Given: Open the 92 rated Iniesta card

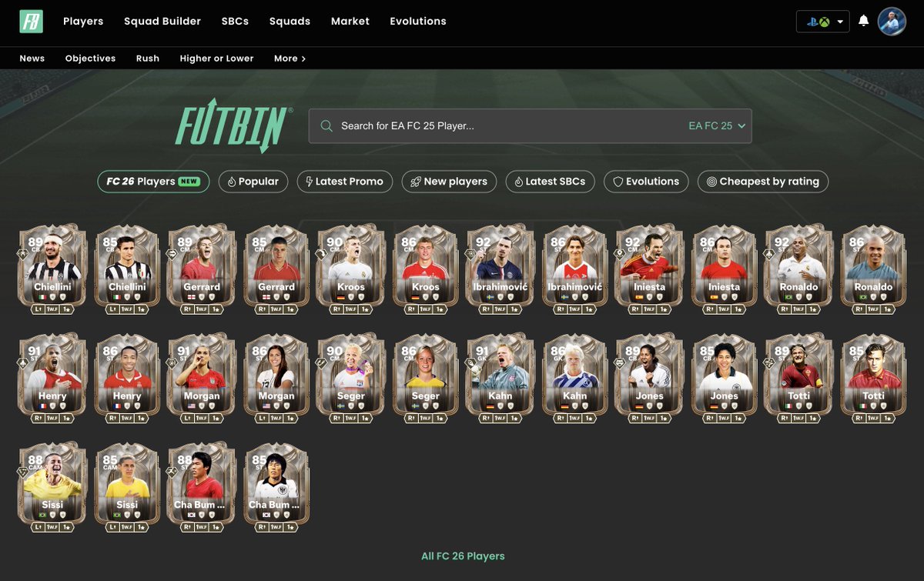Looking at the screenshot, I should coord(650,269).
